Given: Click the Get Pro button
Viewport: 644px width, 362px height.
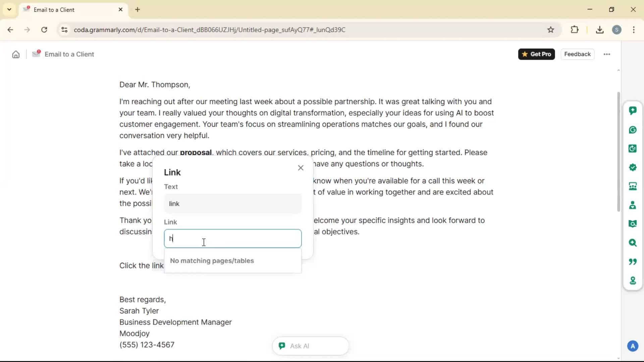Looking at the screenshot, I should click(536, 54).
